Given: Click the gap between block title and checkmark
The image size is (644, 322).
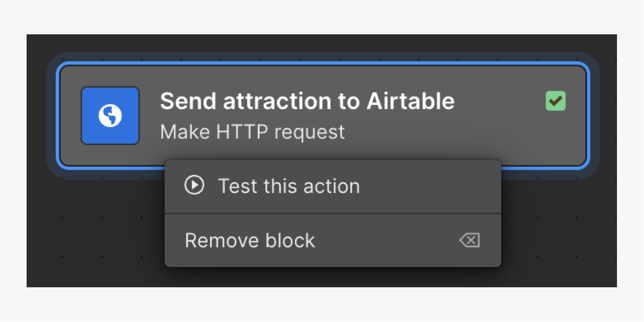Looking at the screenshot, I should (500, 102).
